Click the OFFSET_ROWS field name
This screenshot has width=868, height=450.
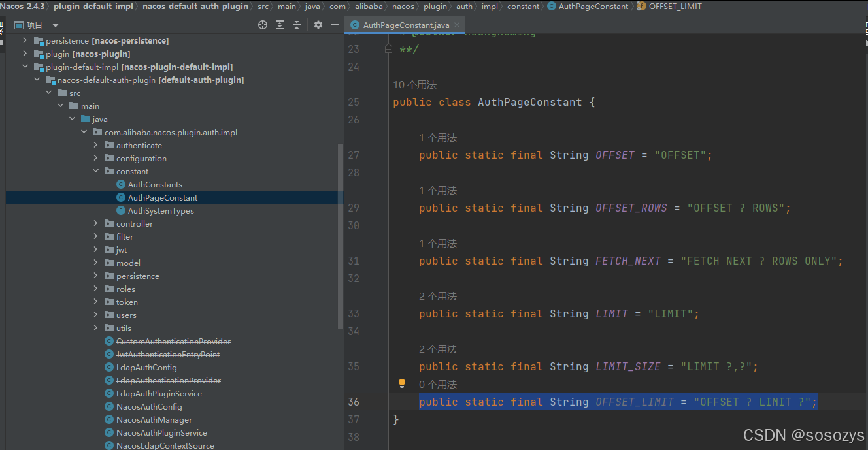(631, 208)
